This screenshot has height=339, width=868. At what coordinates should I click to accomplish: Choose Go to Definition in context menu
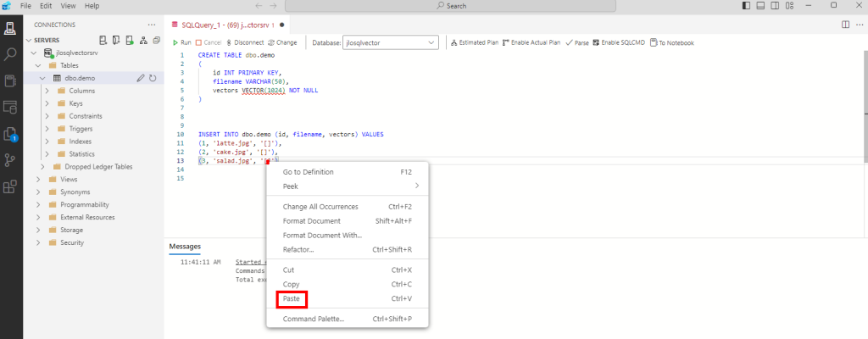(x=347, y=172)
